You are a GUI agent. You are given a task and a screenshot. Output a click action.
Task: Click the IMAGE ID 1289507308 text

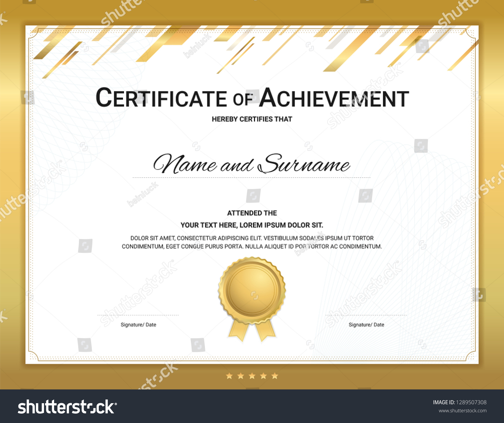[460, 402]
